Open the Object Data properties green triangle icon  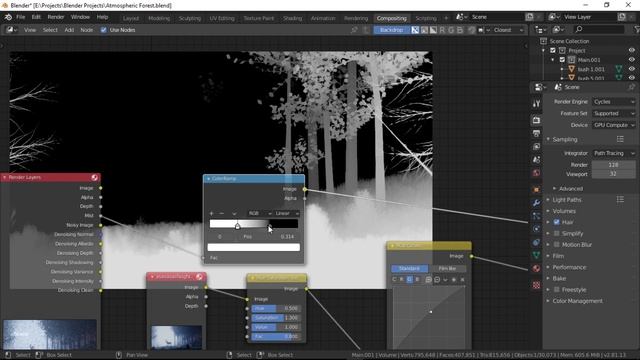pos(536,255)
